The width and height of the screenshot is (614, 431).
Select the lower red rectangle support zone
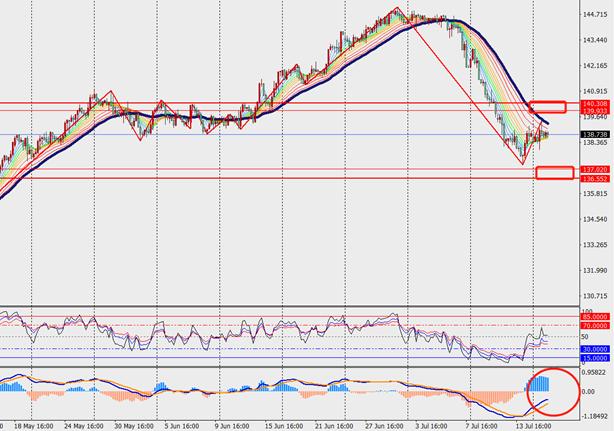tap(554, 173)
